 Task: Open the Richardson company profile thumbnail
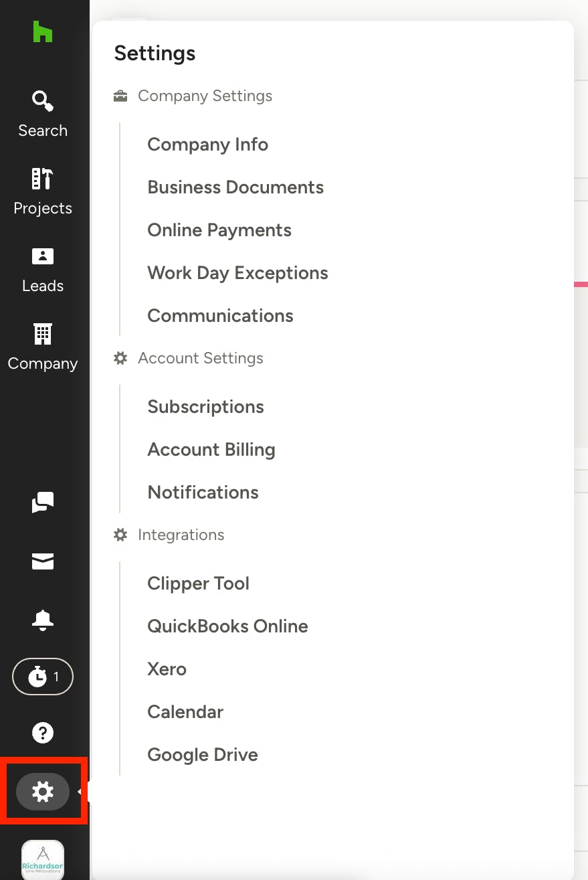(43, 860)
